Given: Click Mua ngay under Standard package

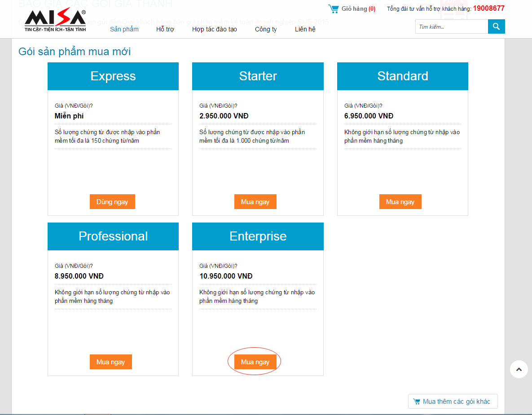Looking at the screenshot, I should click(x=400, y=202).
